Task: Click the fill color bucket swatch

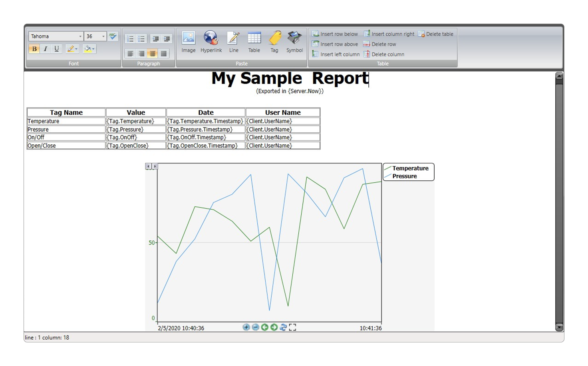Action: point(87,49)
